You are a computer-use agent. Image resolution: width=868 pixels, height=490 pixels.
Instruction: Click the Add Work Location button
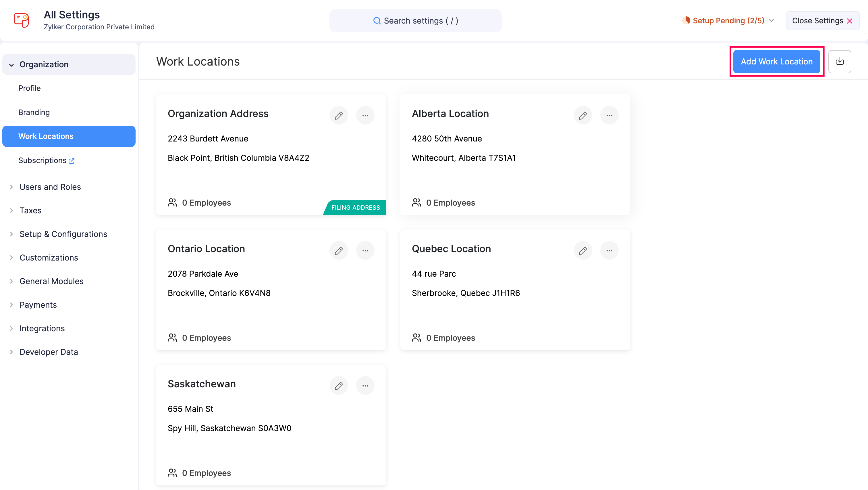pos(776,61)
